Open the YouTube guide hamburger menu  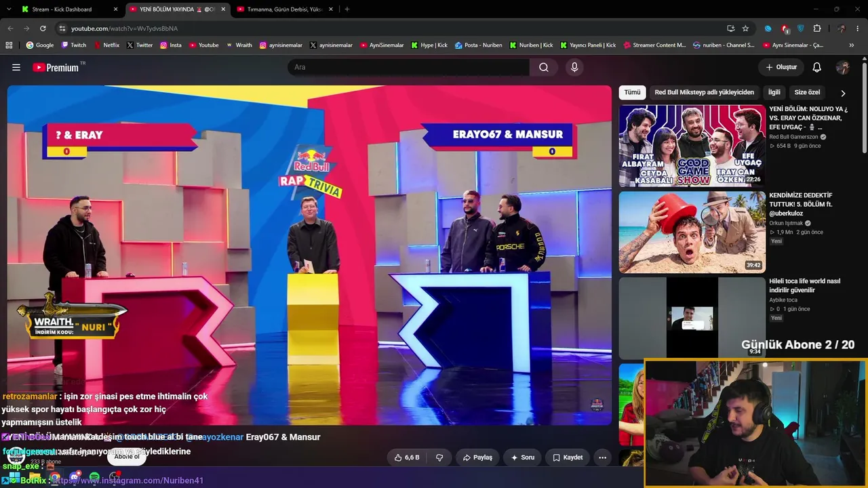coord(16,67)
